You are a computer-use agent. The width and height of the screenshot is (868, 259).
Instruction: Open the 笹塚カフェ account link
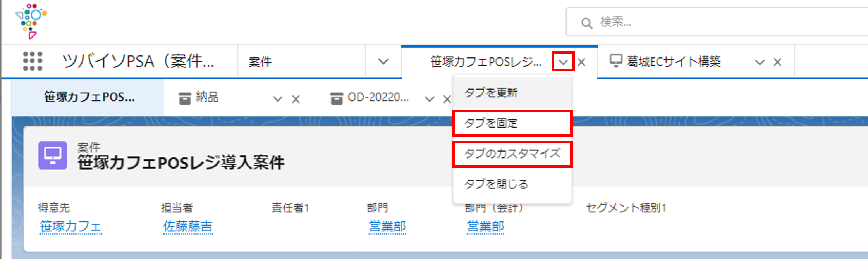point(70,226)
